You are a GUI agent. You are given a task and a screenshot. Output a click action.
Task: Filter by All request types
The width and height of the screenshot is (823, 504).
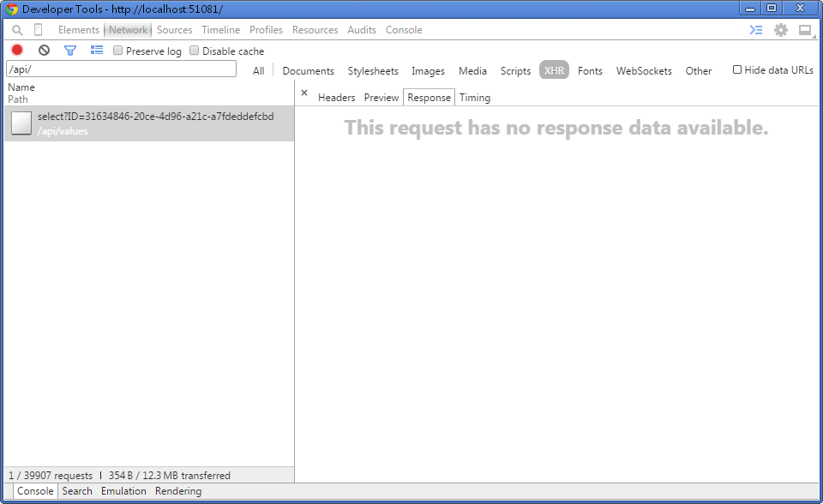pyautogui.click(x=258, y=71)
